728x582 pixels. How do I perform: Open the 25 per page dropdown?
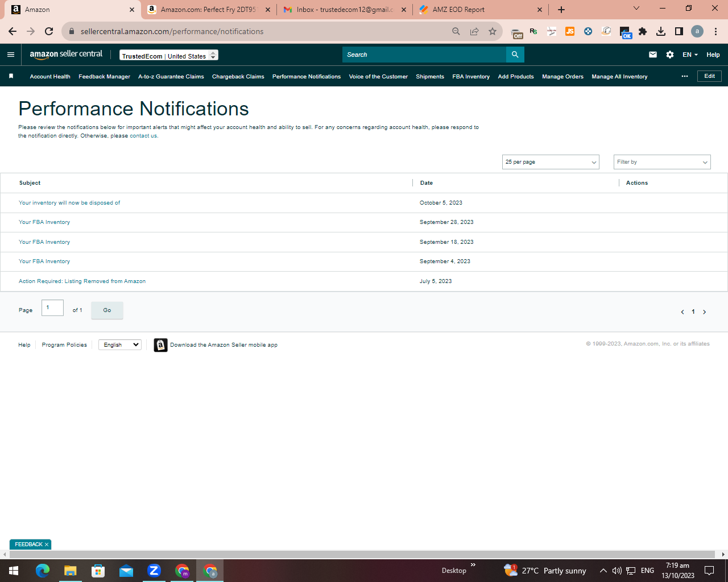(551, 162)
